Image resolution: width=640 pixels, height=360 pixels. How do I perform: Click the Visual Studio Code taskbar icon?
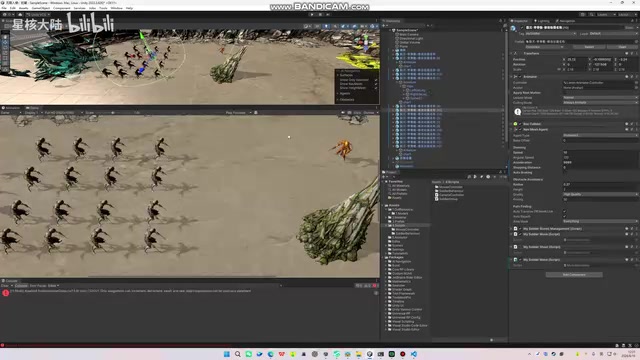point(414,354)
